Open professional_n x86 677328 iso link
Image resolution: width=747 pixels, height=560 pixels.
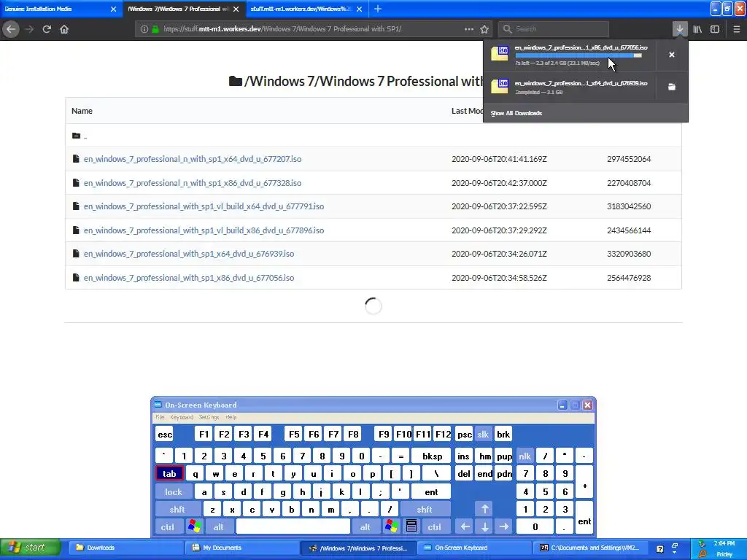click(193, 183)
